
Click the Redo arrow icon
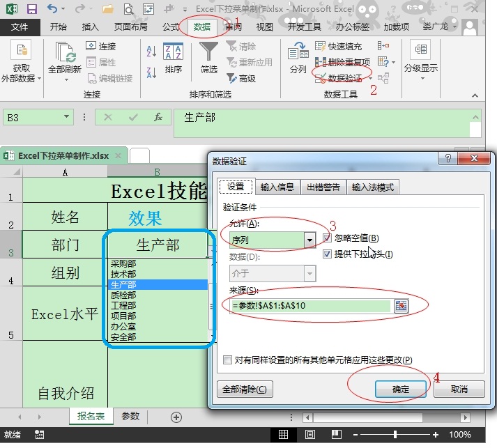[x=80, y=8]
